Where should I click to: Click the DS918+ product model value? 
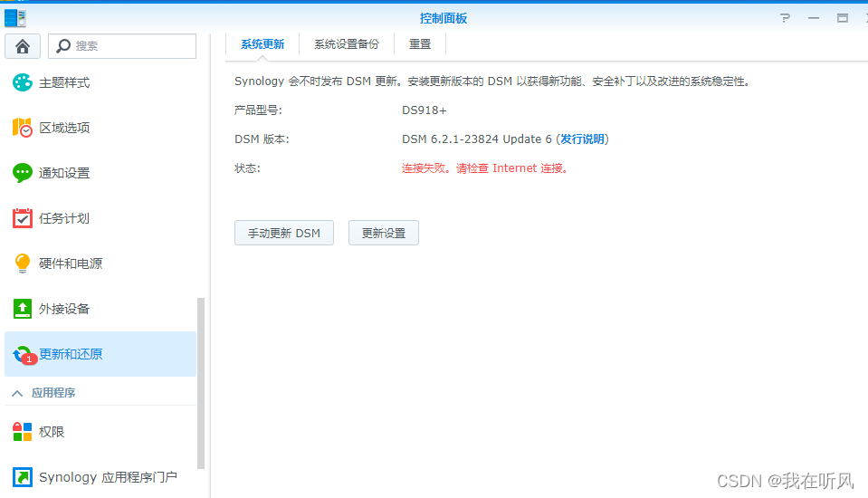[424, 110]
